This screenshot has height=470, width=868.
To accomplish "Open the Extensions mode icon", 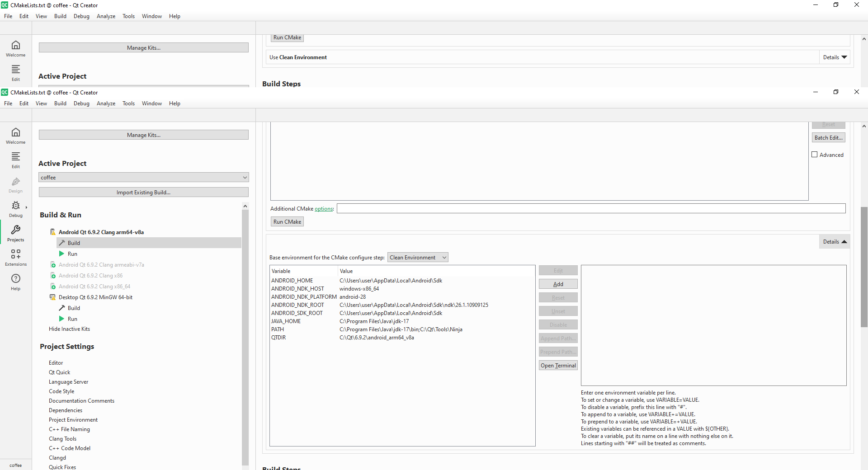I will pyautogui.click(x=16, y=258).
